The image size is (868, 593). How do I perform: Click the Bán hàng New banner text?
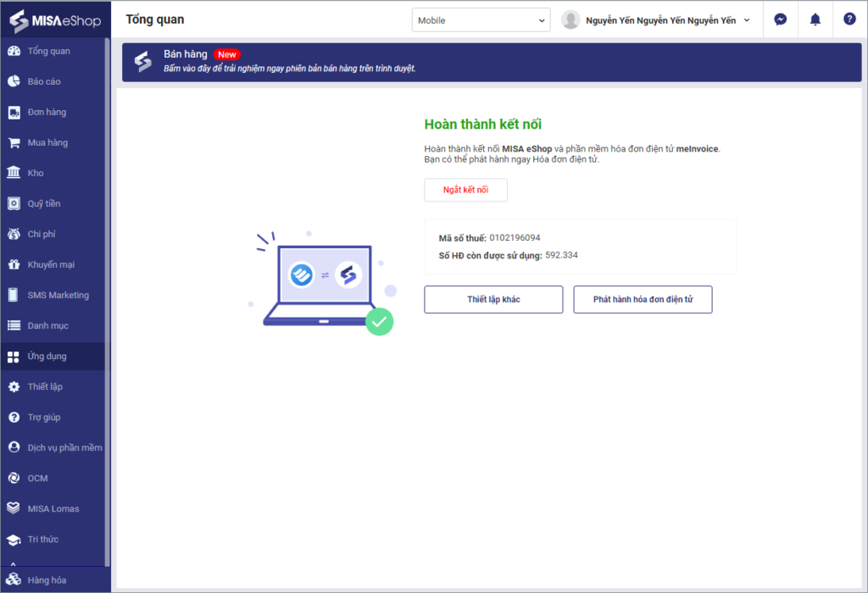[186, 54]
